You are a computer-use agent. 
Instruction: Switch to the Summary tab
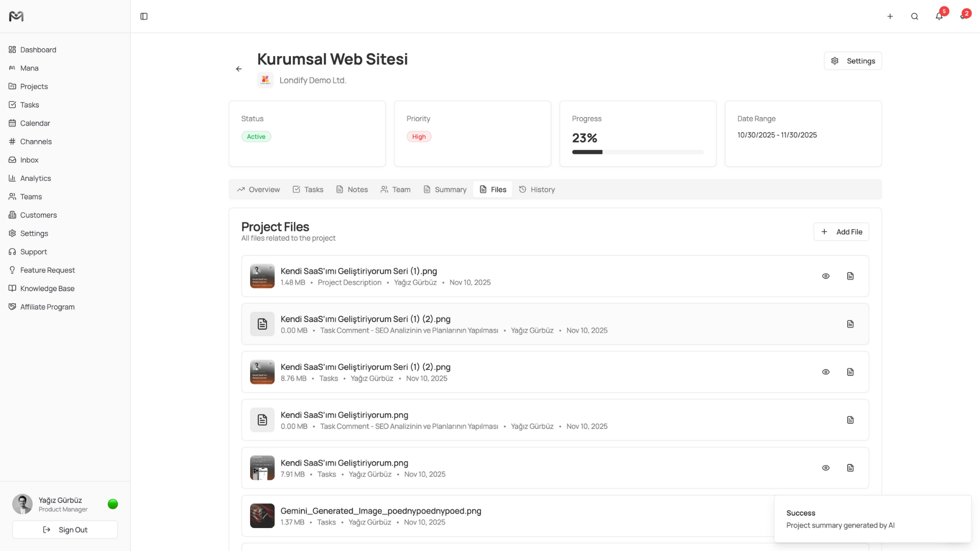click(x=445, y=189)
